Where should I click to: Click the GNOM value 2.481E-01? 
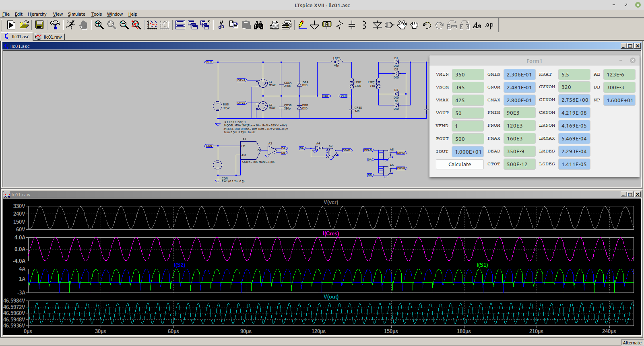click(519, 87)
